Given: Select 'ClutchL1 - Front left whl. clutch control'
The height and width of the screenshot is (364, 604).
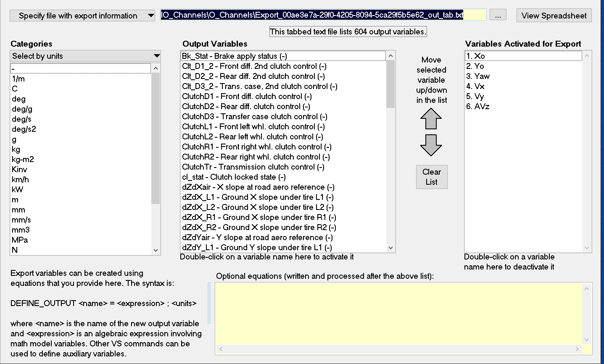Looking at the screenshot, I should click(x=283, y=126).
